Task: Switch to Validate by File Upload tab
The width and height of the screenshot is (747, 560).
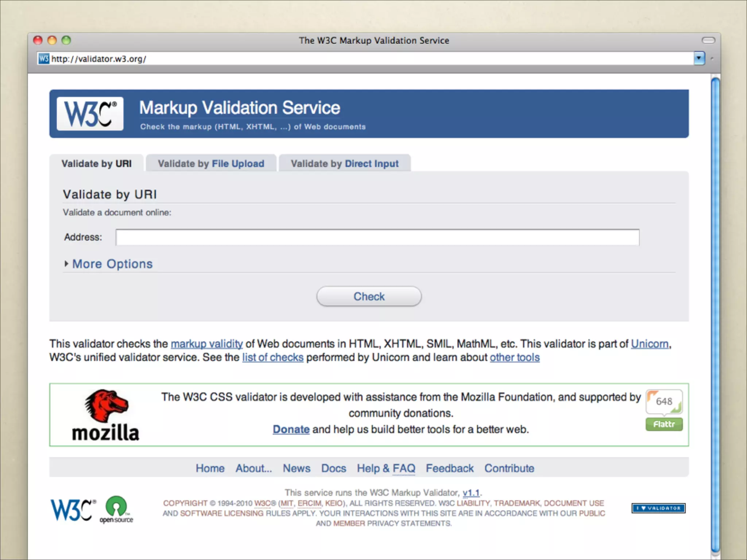Action: pos(211,164)
